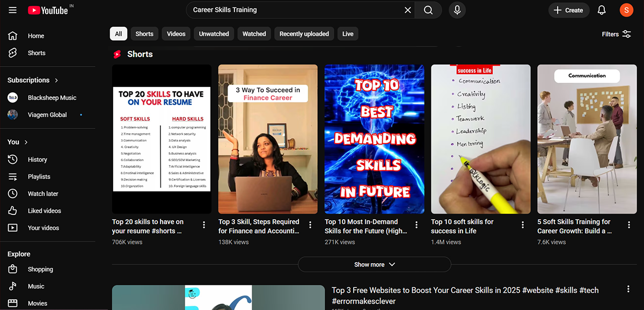This screenshot has width=644, height=310.
Task: Open options for Top 3 Skill Finance short
Action: pyautogui.click(x=310, y=225)
